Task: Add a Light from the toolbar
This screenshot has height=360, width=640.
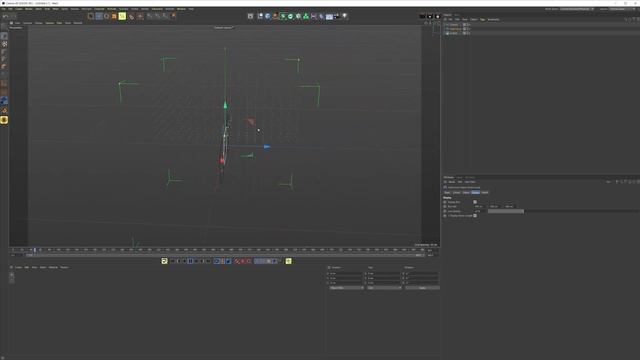Action: pyautogui.click(x=345, y=16)
